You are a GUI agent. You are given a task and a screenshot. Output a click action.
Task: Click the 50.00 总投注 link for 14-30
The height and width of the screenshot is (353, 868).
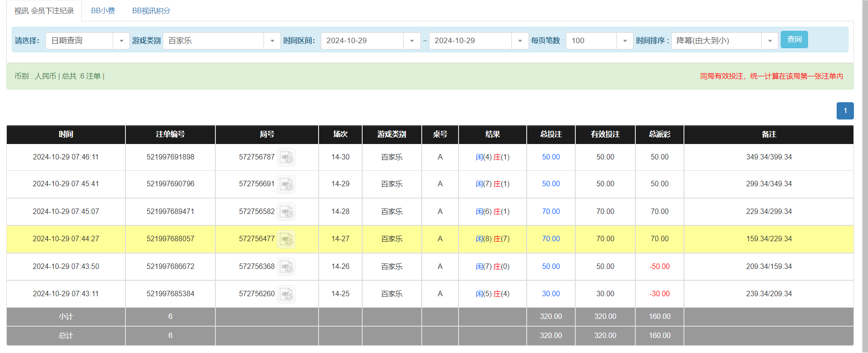point(551,157)
